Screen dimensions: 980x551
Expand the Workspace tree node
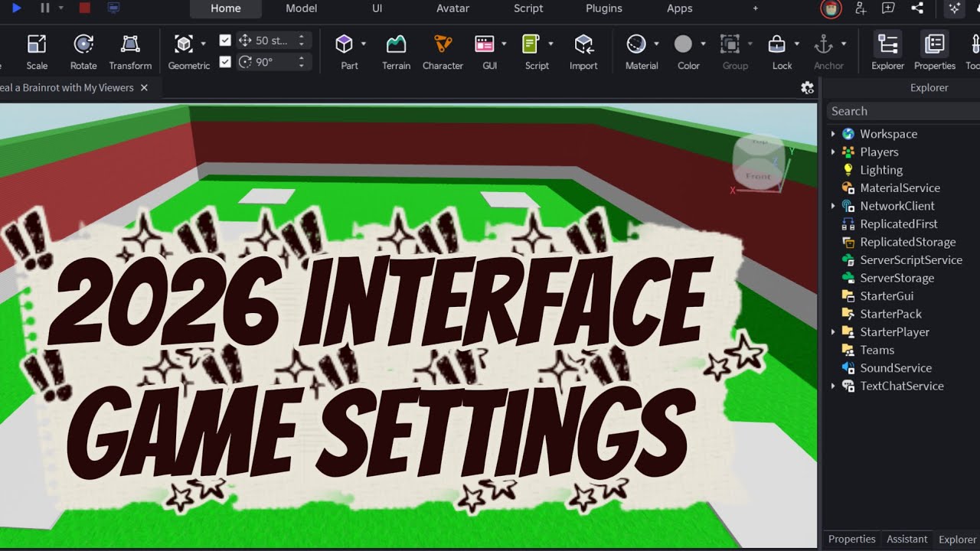point(833,134)
